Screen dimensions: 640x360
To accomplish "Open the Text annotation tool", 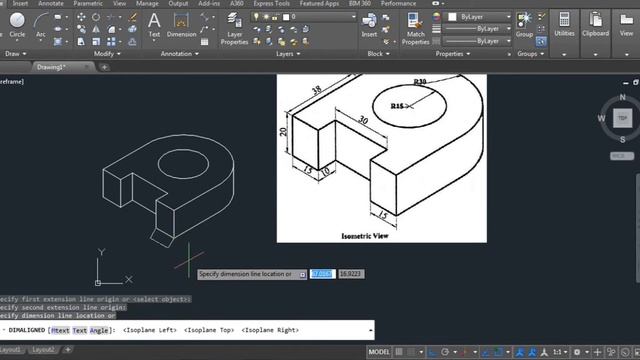I will 154,25.
